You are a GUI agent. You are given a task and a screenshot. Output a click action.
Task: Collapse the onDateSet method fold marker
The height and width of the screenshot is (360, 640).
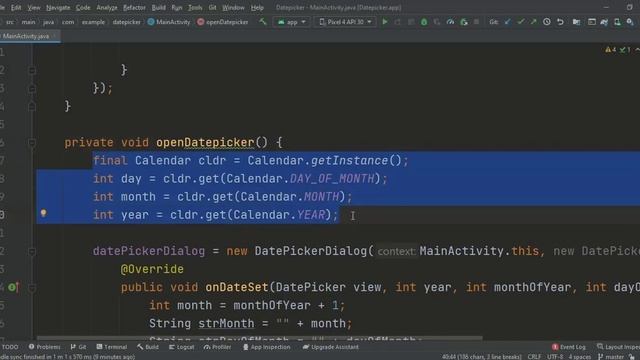coord(32,288)
